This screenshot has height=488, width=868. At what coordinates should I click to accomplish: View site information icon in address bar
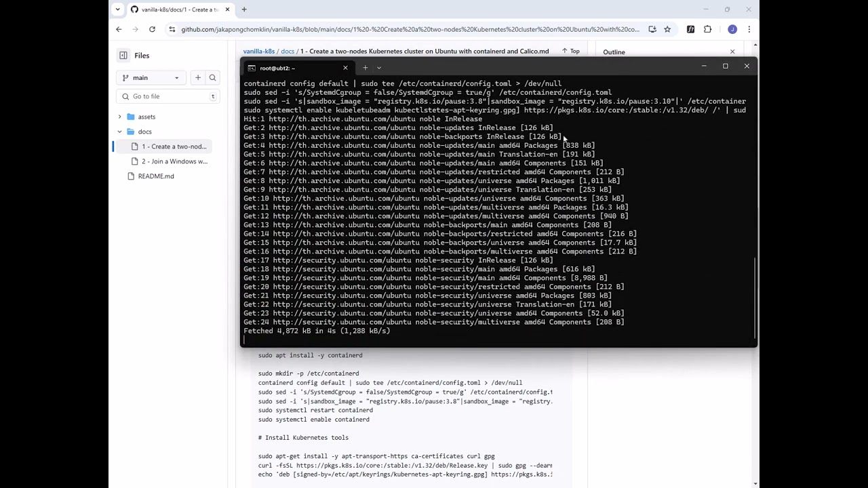(x=172, y=29)
